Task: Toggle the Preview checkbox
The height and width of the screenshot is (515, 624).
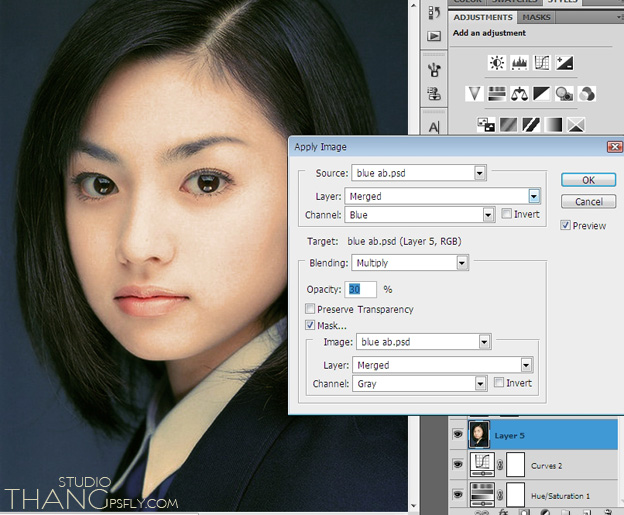Action: (565, 225)
